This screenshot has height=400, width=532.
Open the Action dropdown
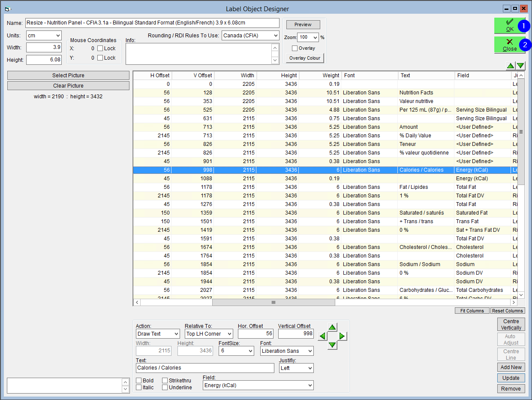click(158, 334)
